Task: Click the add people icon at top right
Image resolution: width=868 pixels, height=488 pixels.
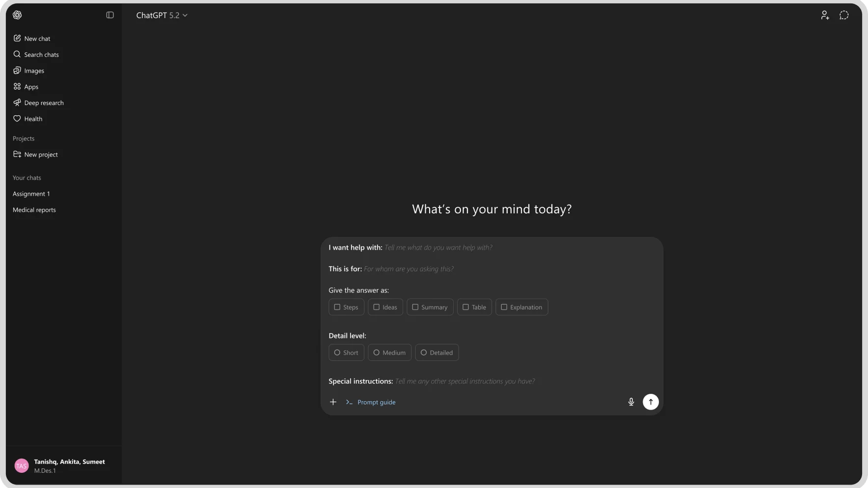Action: 825,15
